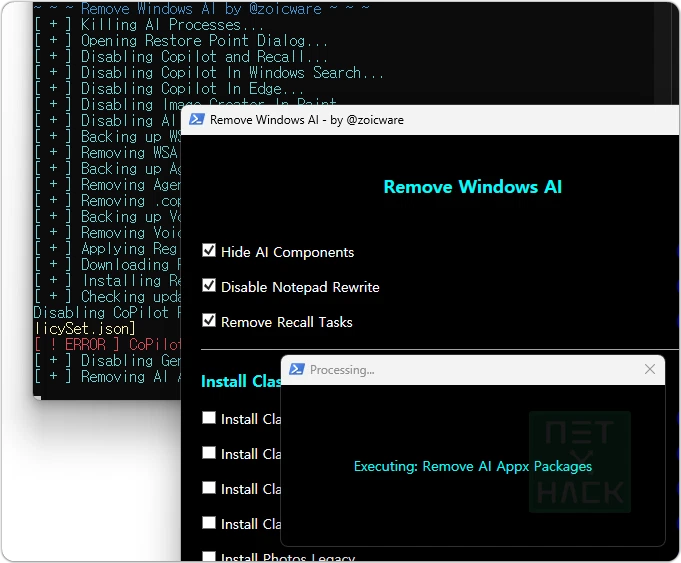This screenshot has width=681, height=563.
Task: Close the Processing dialog
Action: [650, 369]
